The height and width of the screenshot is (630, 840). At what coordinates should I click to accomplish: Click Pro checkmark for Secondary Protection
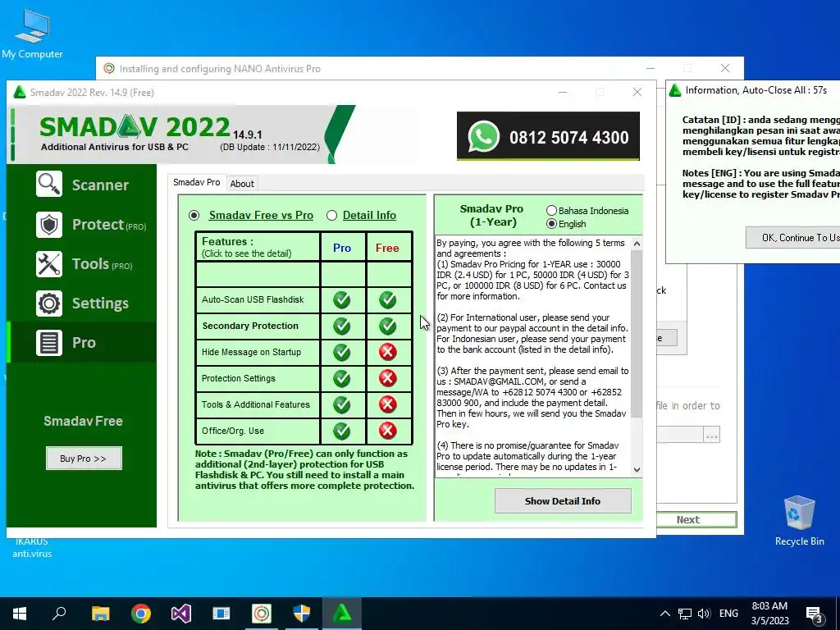[342, 326]
